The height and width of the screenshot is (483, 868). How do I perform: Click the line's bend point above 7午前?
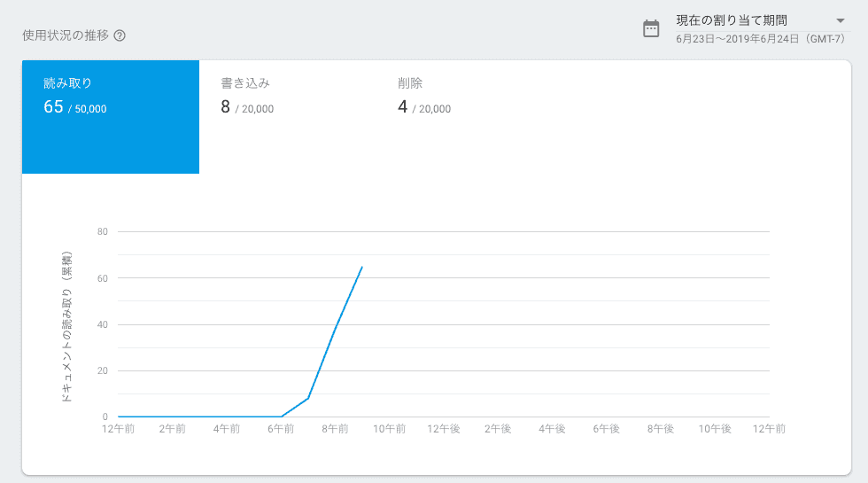point(308,398)
